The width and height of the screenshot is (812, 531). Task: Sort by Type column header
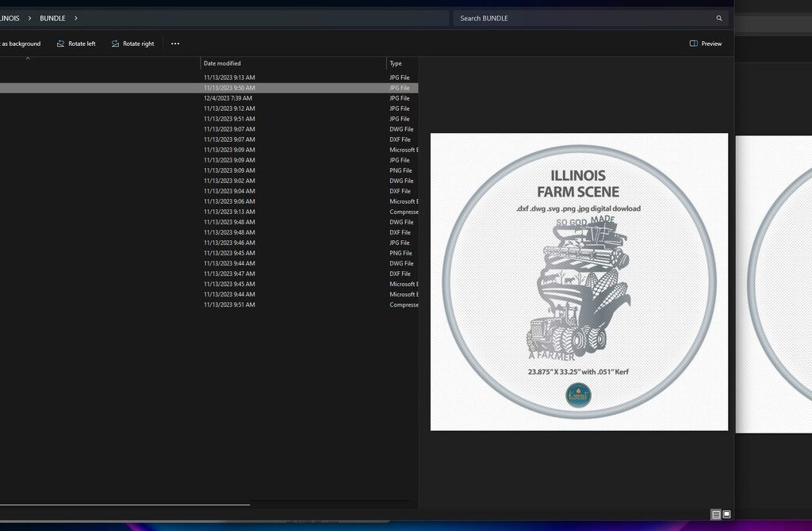[x=396, y=63]
